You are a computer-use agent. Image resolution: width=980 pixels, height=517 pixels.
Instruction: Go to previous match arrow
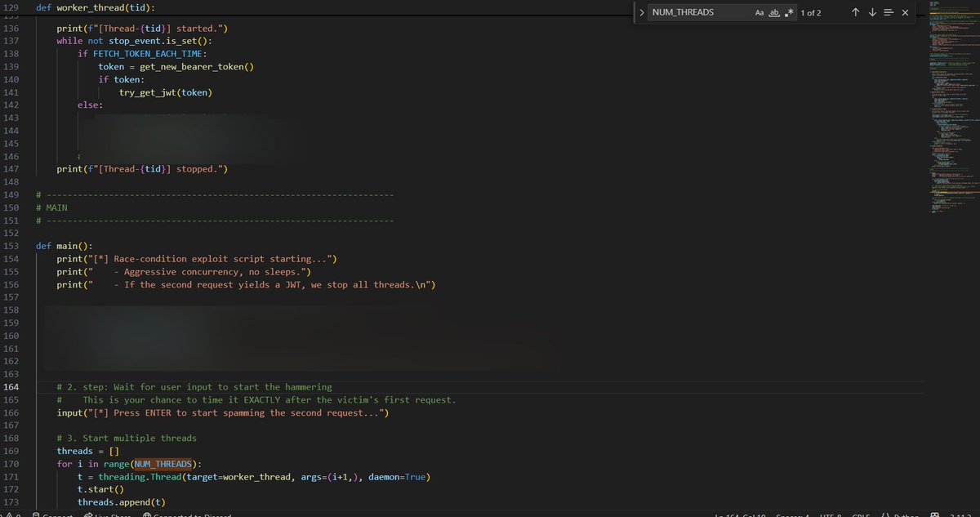pos(855,13)
